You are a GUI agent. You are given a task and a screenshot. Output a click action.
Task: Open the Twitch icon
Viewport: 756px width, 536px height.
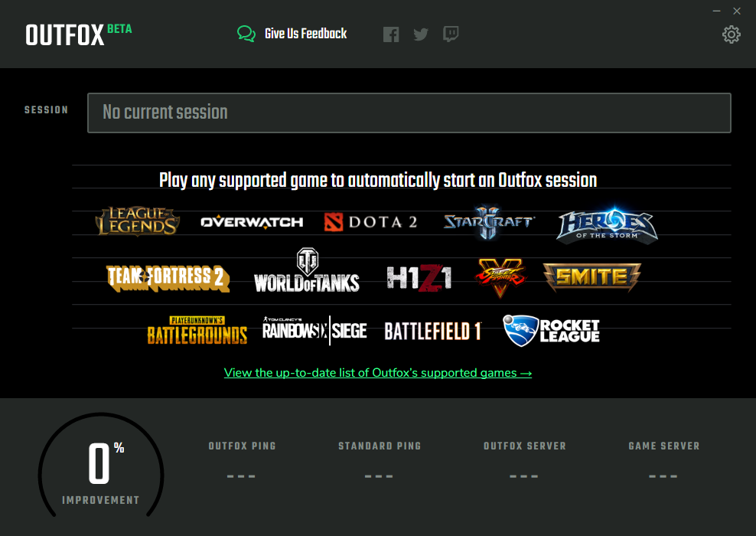pyautogui.click(x=451, y=34)
